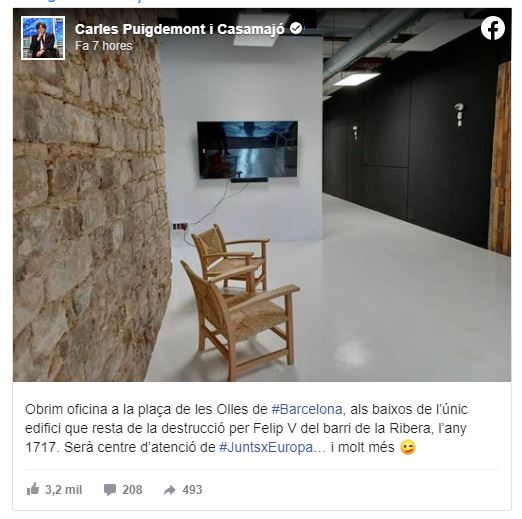The image size is (522, 519).
Task: Click the thumbs-up like icon
Action: (33, 489)
